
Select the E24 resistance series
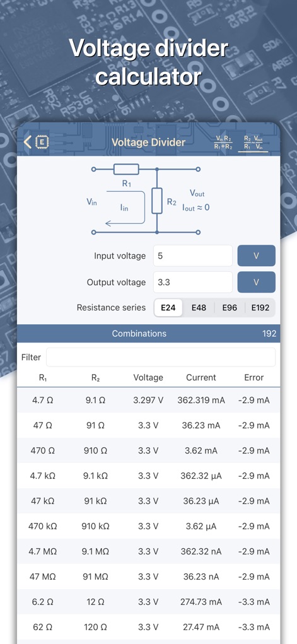(x=168, y=308)
